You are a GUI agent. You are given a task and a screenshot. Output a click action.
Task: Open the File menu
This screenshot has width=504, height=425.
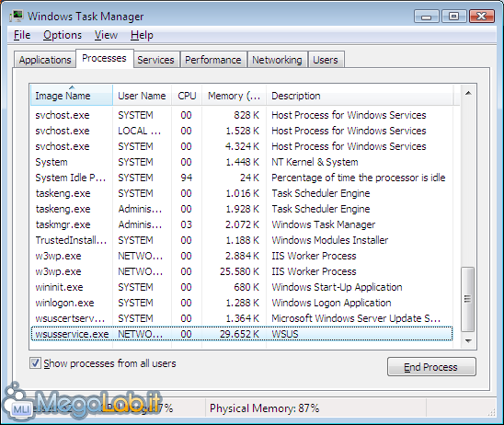pos(22,35)
